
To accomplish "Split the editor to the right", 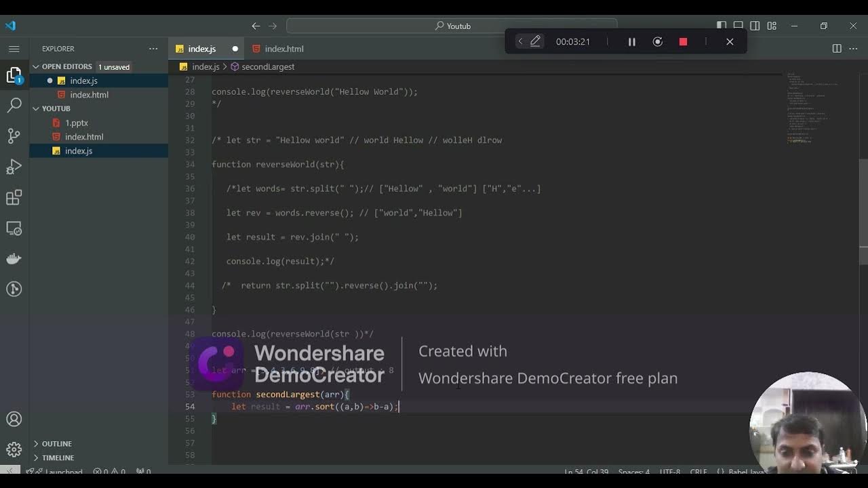I will point(837,49).
